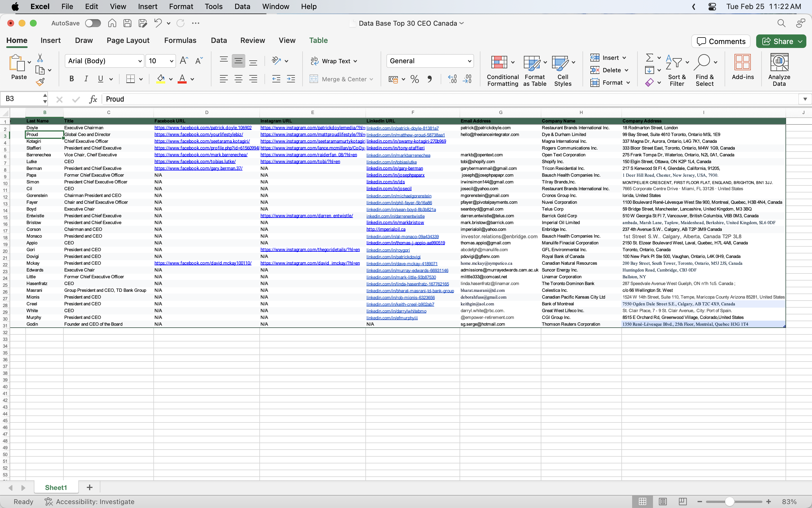Toggle Bold formatting
The width and height of the screenshot is (812, 508).
point(71,79)
